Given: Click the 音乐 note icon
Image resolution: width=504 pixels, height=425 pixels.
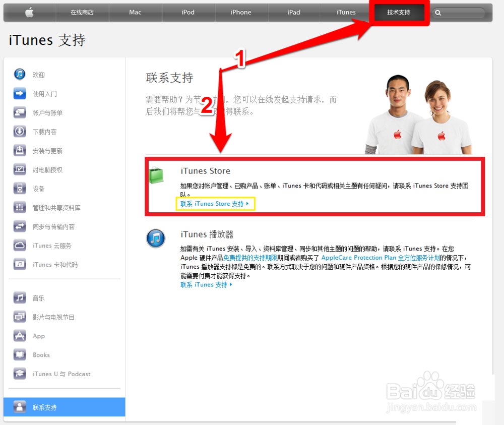Looking at the screenshot, I should click(20, 297).
